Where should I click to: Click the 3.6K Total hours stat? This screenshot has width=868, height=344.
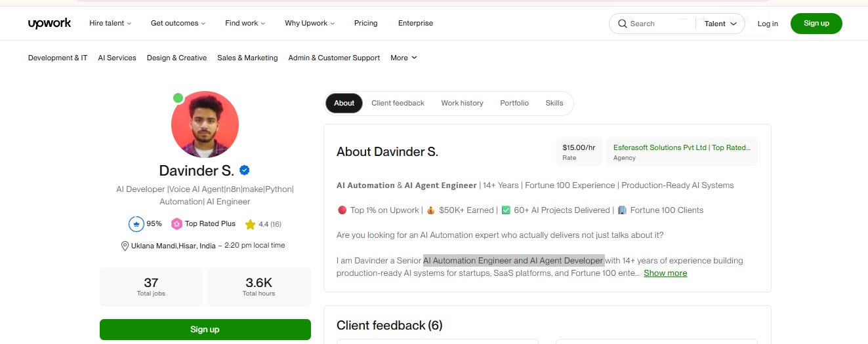[x=258, y=286]
